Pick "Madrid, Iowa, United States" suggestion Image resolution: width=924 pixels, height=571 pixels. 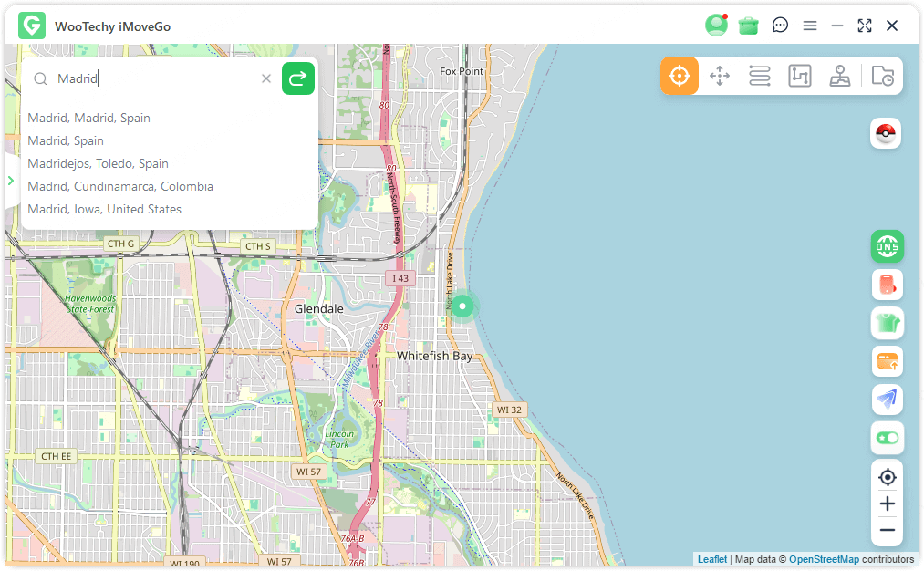click(x=104, y=209)
